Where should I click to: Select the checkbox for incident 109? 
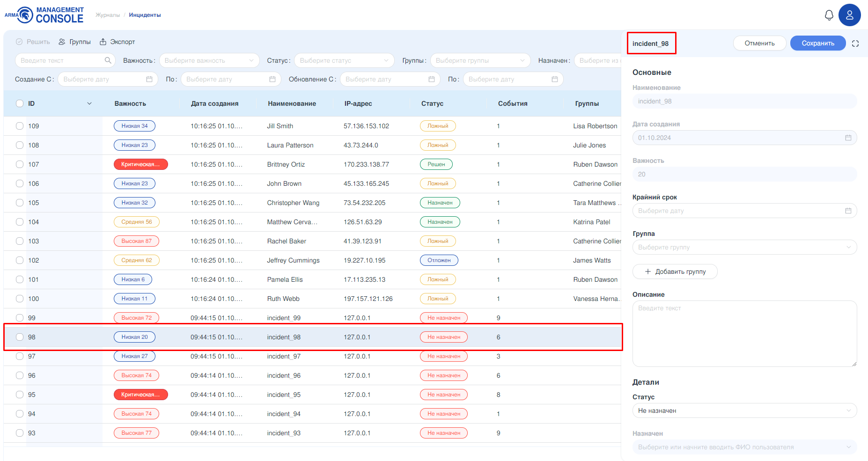coord(20,126)
